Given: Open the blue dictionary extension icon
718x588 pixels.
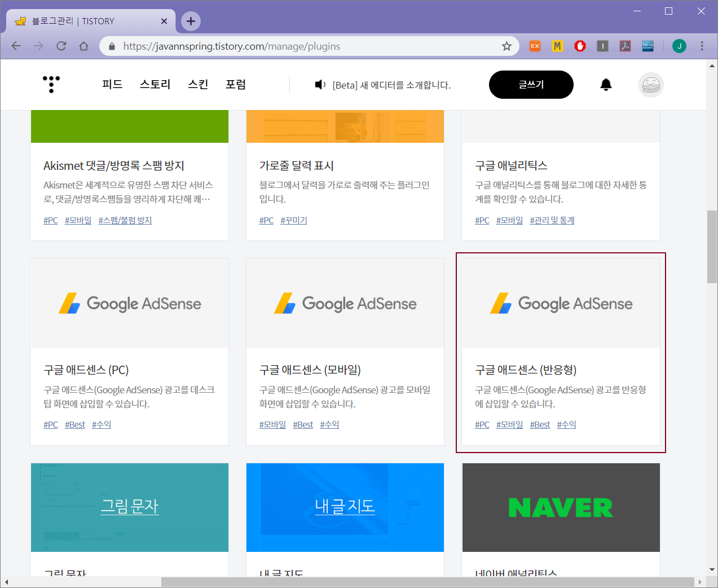Looking at the screenshot, I should [647, 46].
